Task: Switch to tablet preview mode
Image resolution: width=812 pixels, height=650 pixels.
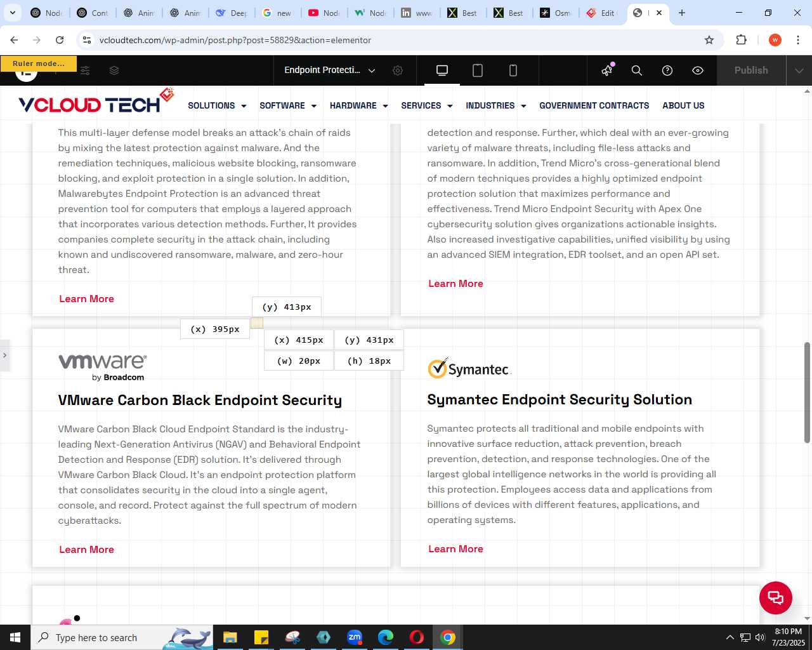Action: [478, 70]
